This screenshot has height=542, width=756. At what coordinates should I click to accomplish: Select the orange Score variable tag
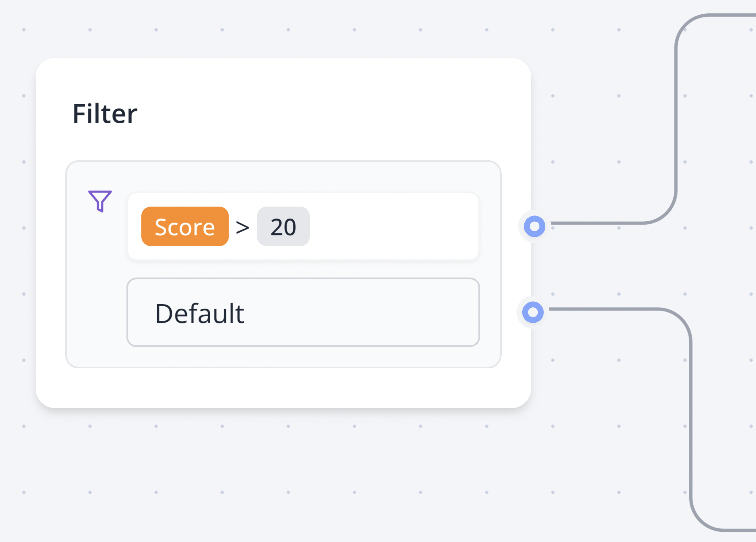[x=185, y=226]
